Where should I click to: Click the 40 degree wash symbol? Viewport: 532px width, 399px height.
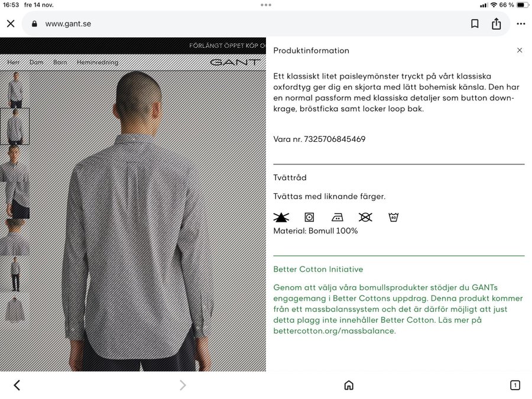point(393,217)
